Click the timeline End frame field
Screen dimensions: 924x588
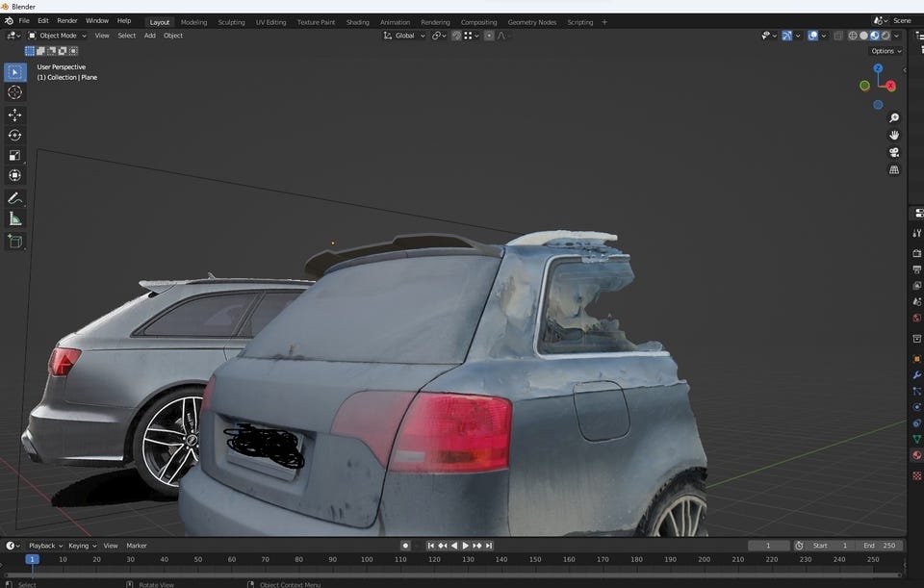tap(880, 546)
